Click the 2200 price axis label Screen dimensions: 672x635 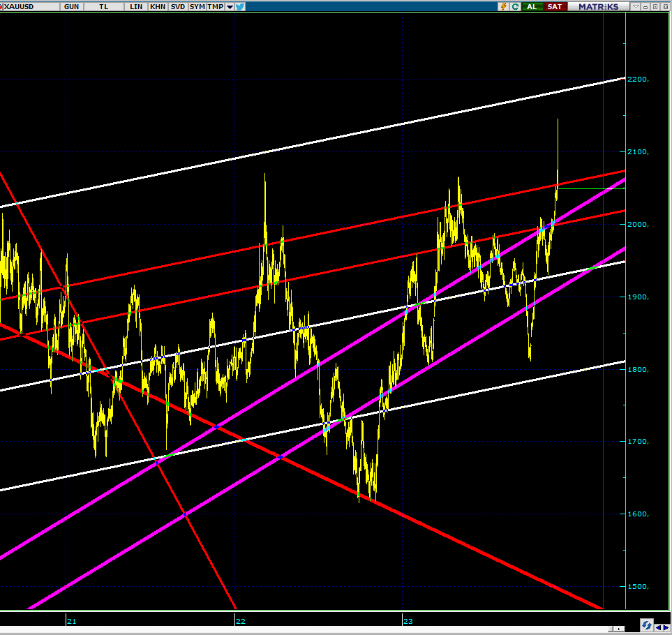coord(638,80)
